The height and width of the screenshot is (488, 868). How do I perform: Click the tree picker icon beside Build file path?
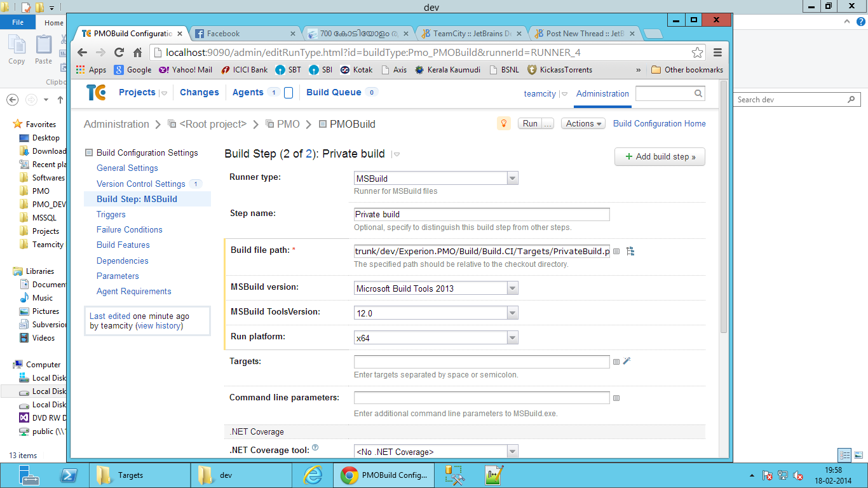[x=630, y=251]
